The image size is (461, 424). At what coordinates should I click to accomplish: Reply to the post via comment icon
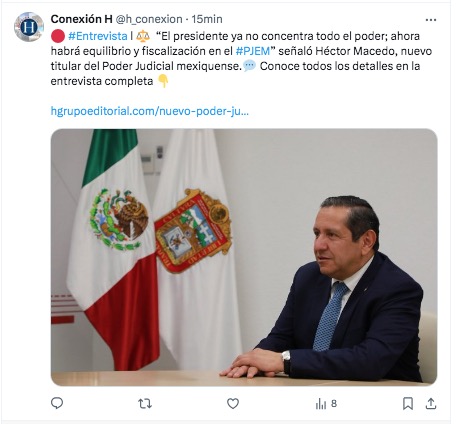pyautogui.click(x=57, y=404)
